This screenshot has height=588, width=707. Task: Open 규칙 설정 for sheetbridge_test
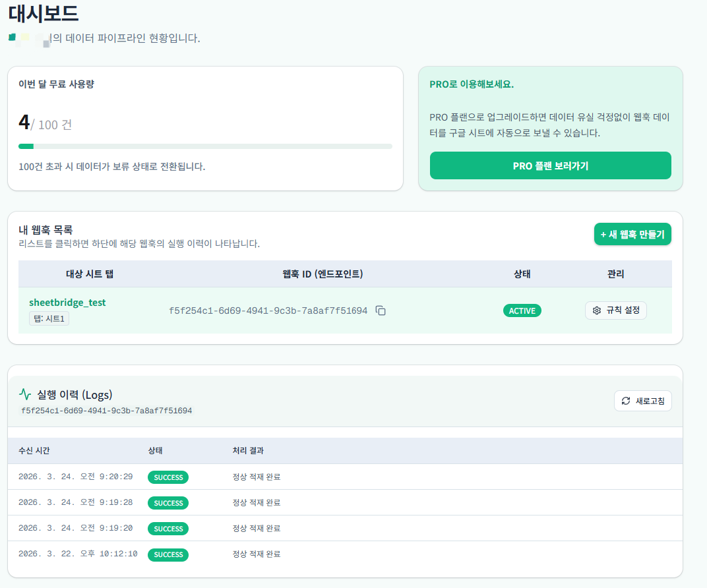tap(615, 310)
